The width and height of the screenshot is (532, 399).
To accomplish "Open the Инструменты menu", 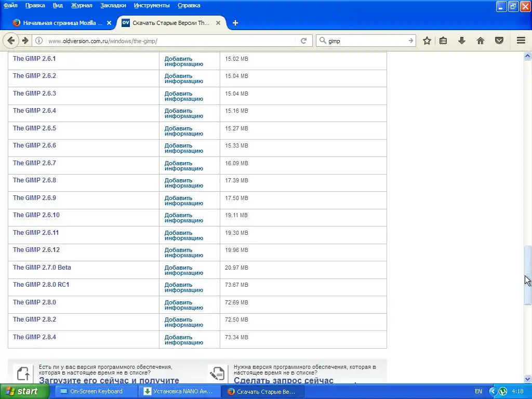I will click(152, 5).
